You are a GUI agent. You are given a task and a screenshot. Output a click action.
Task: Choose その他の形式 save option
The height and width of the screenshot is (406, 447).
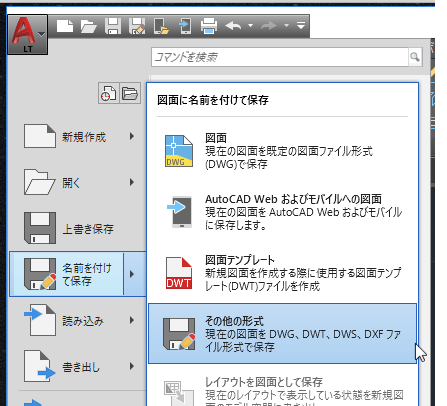point(282,333)
